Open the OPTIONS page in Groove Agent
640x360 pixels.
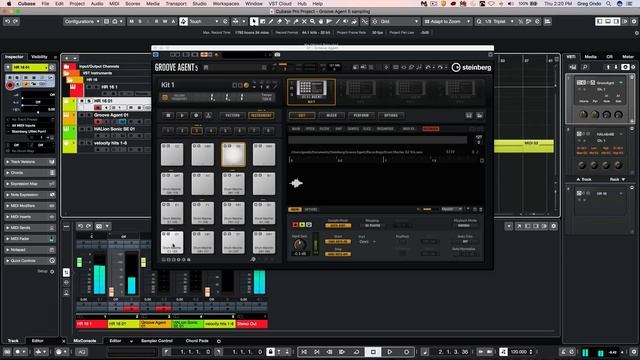391,116
